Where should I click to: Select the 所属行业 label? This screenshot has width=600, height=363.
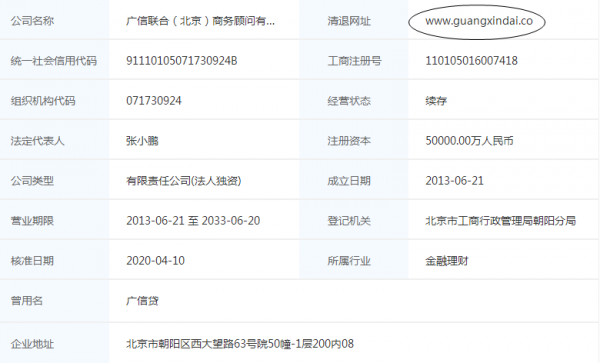(349, 261)
